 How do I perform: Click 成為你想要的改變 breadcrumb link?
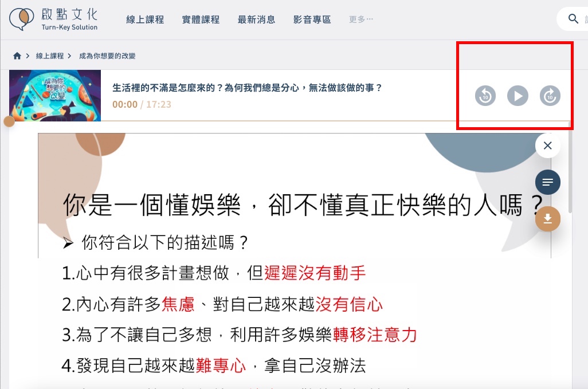(107, 56)
